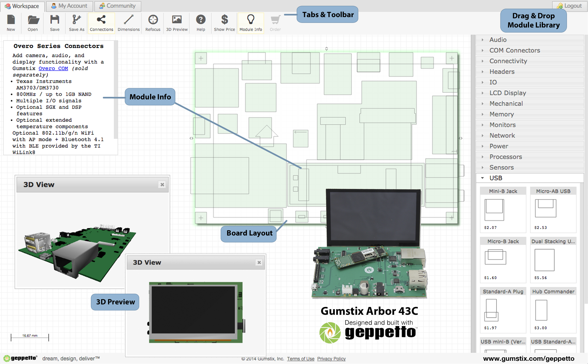Select the top-right mounting hole module
This screenshot has height=364, width=588.
pyautogui.click(x=452, y=58)
